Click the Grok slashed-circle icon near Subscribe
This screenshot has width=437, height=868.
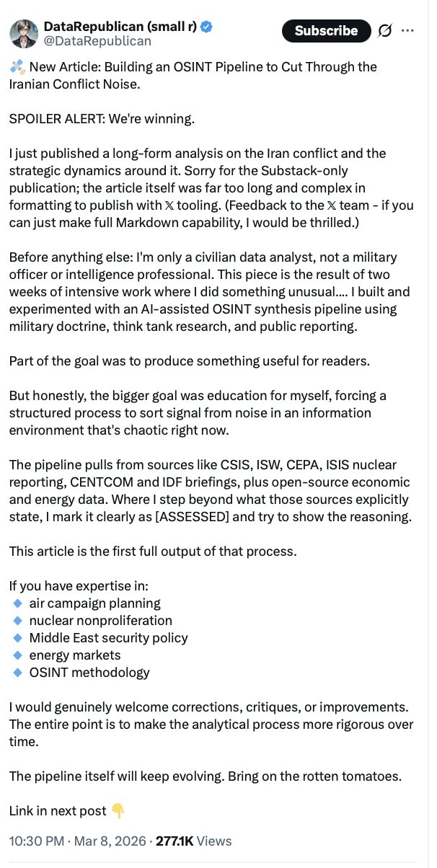click(385, 30)
